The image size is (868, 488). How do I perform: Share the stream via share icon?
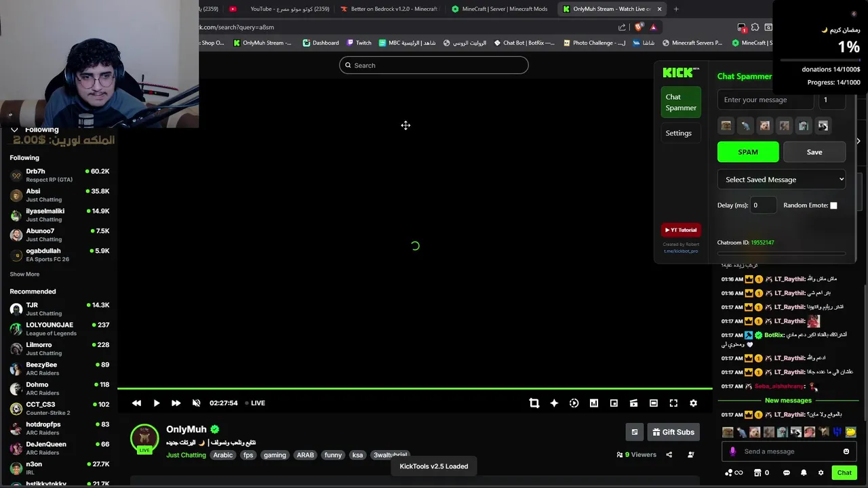coord(669,455)
